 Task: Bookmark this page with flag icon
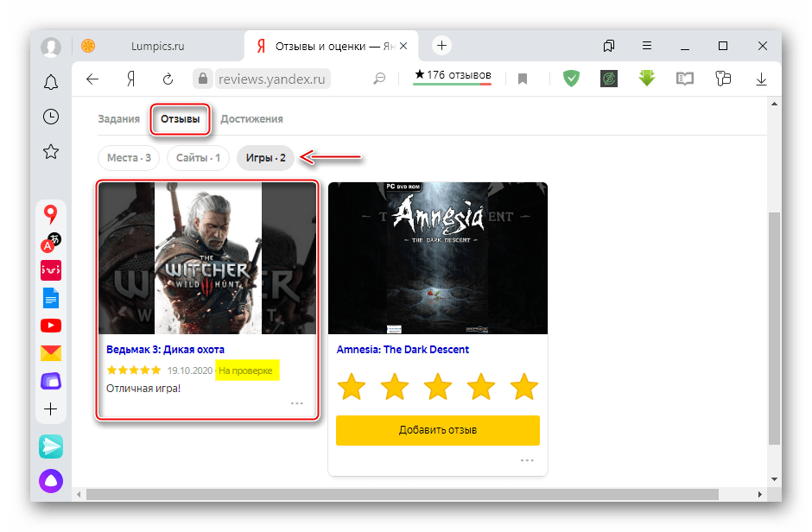click(523, 79)
